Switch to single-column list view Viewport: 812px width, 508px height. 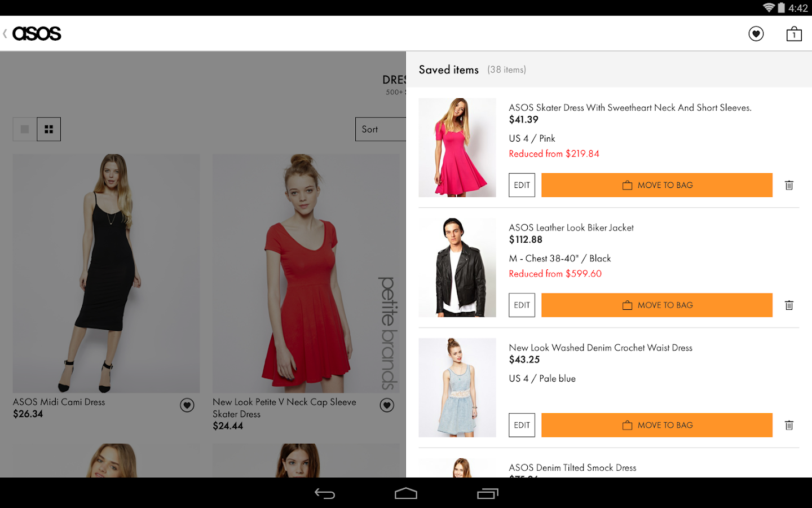pyautogui.click(x=25, y=129)
